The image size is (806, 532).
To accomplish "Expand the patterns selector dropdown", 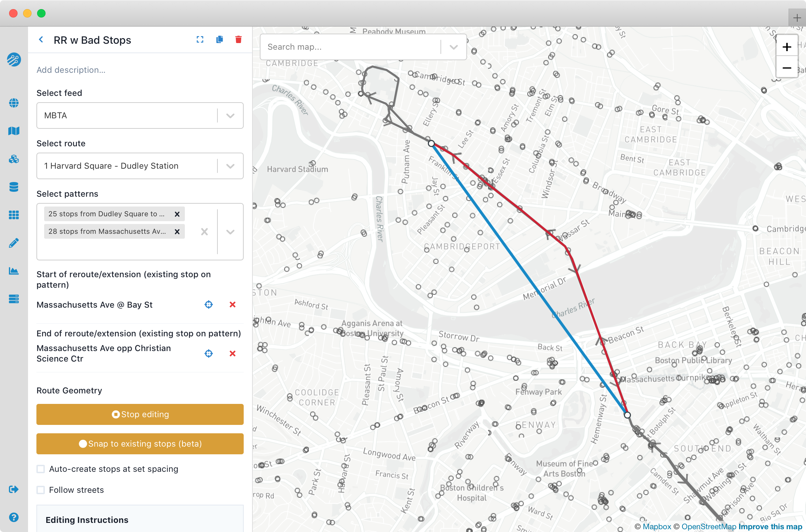I will (231, 232).
